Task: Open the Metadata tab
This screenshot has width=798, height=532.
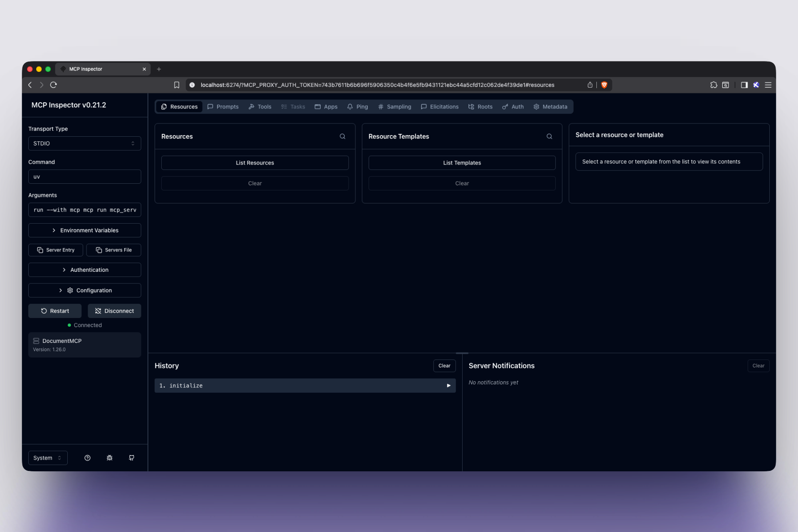Action: [551, 107]
